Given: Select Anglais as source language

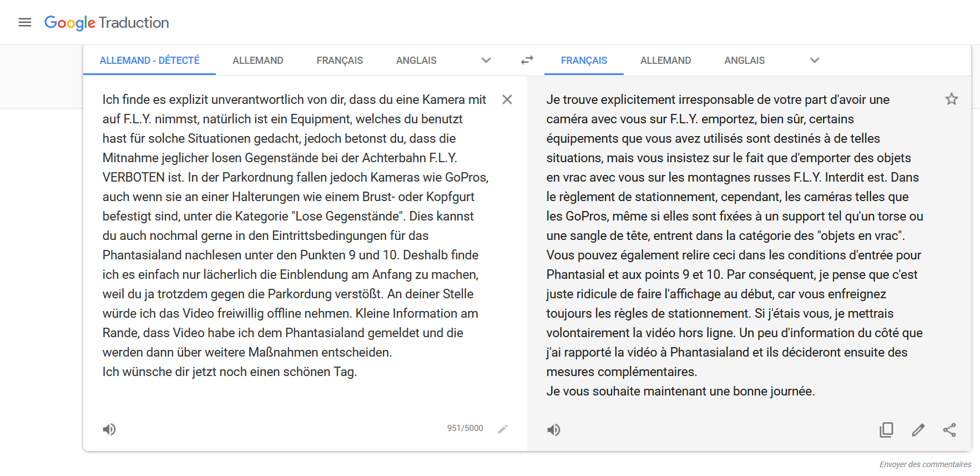Looking at the screenshot, I should 416,61.
